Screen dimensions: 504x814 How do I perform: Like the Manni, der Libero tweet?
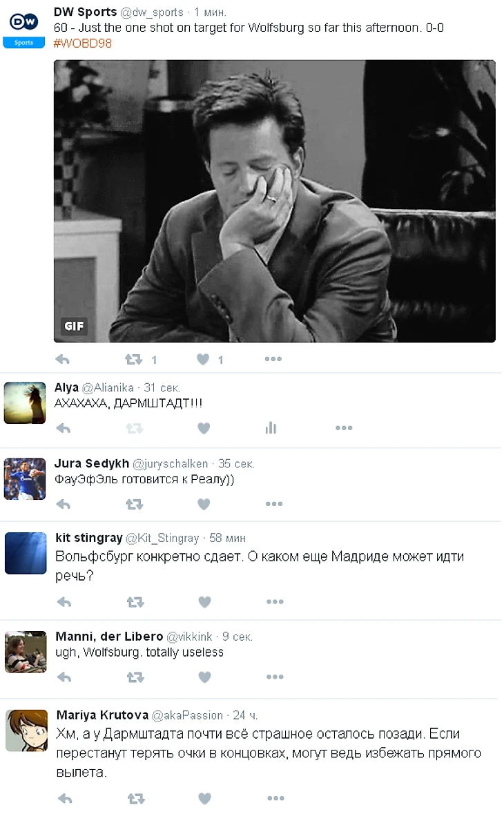coord(205,677)
